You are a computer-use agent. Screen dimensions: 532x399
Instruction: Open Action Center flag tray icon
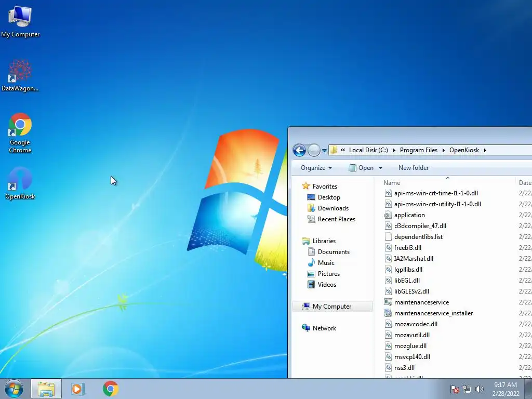point(455,389)
